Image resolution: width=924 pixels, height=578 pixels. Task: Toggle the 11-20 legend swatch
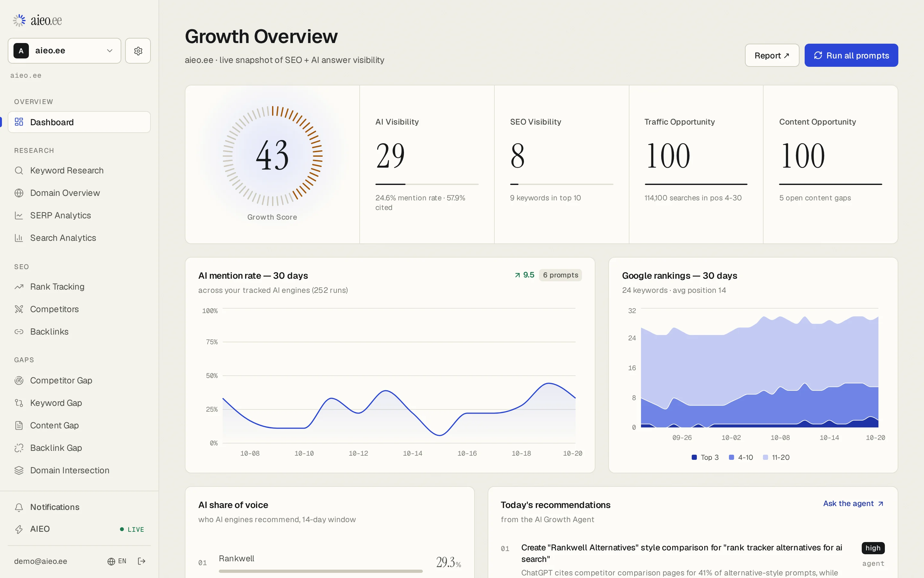coord(765,458)
